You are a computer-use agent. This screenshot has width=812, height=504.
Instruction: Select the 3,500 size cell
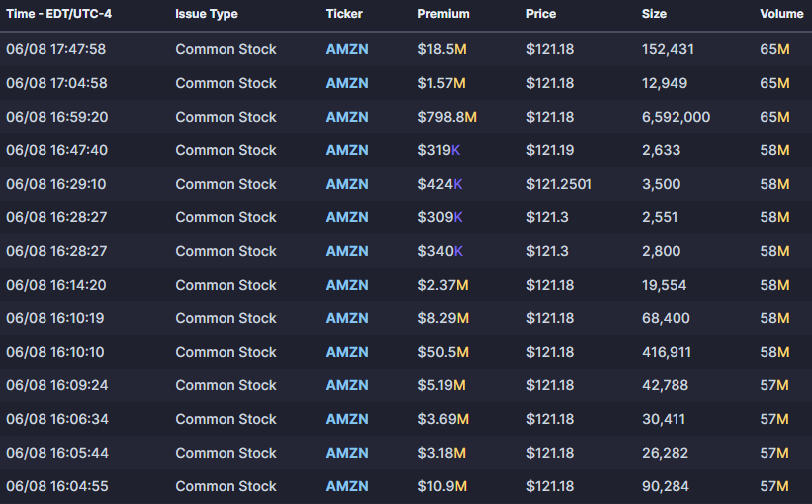click(662, 184)
